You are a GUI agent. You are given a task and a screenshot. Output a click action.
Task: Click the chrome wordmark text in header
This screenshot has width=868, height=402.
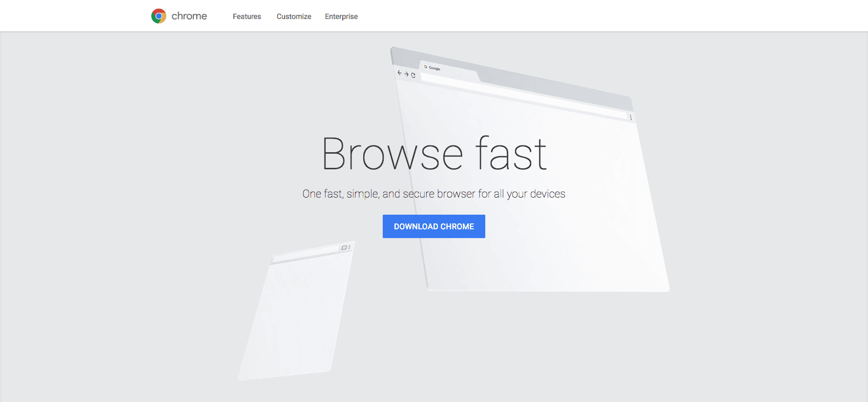tap(189, 16)
